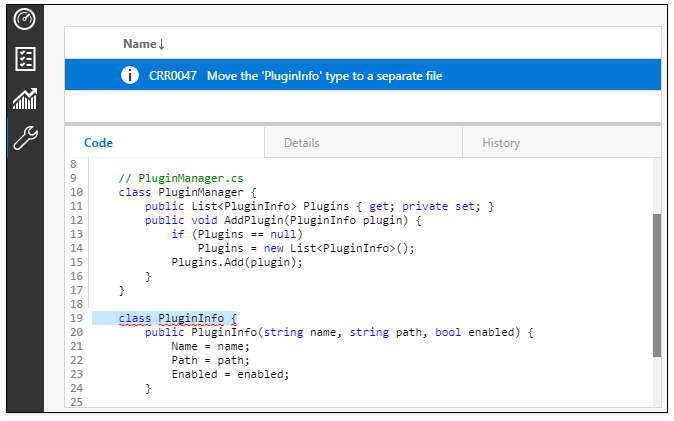Select the CRR0047 issue code
The width and height of the screenshot is (674, 421).
pyautogui.click(x=172, y=76)
